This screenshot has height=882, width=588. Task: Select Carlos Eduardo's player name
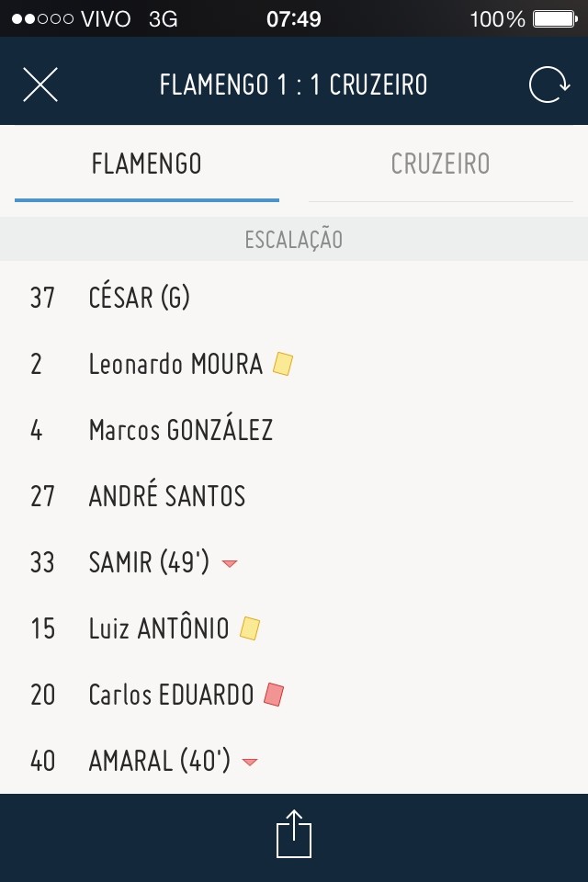click(x=171, y=695)
